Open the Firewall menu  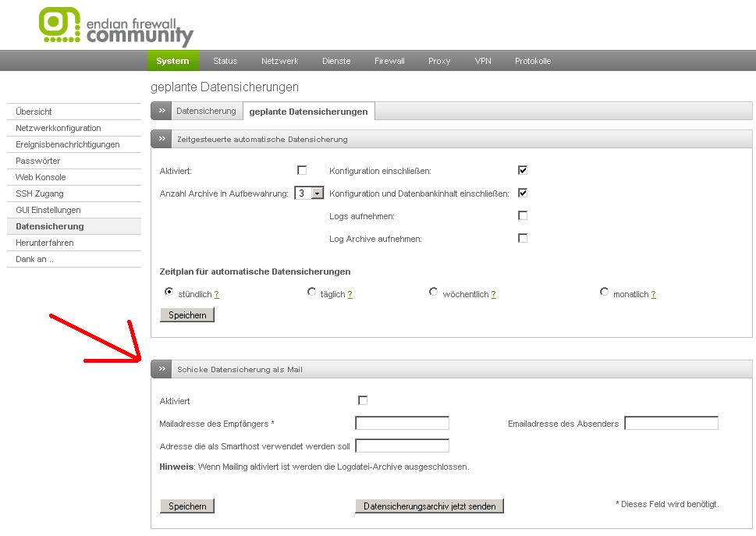point(389,61)
